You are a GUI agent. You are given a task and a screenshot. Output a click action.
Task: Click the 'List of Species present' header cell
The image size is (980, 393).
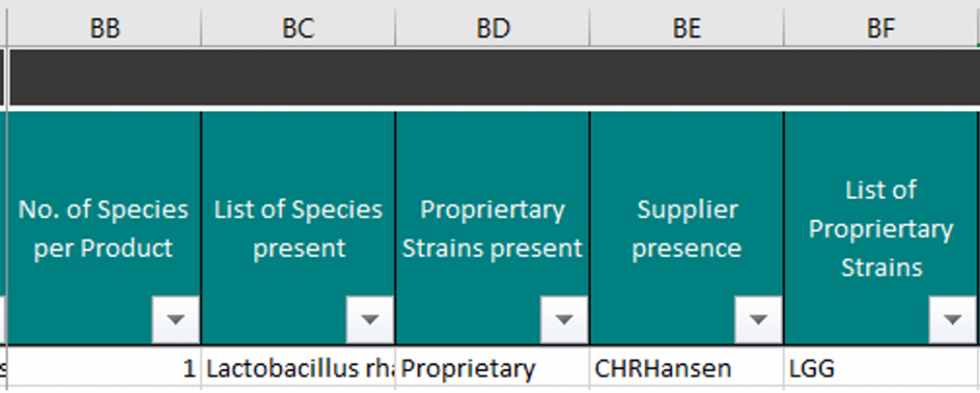coord(299,228)
